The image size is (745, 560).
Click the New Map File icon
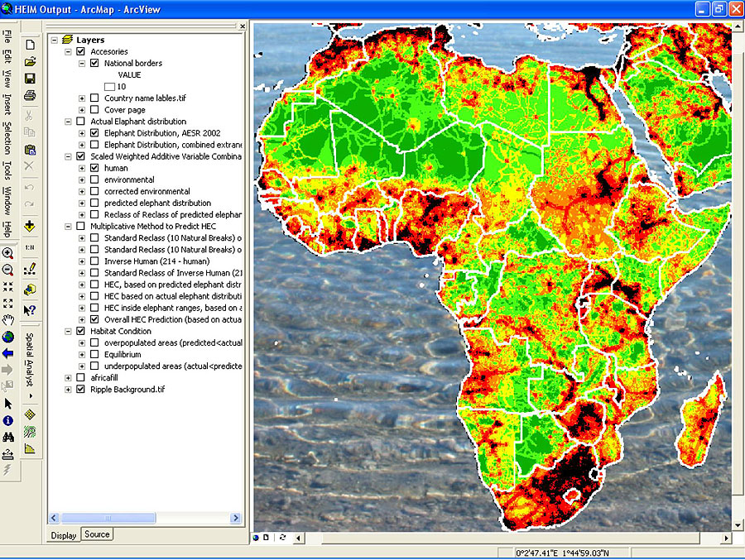[30, 45]
